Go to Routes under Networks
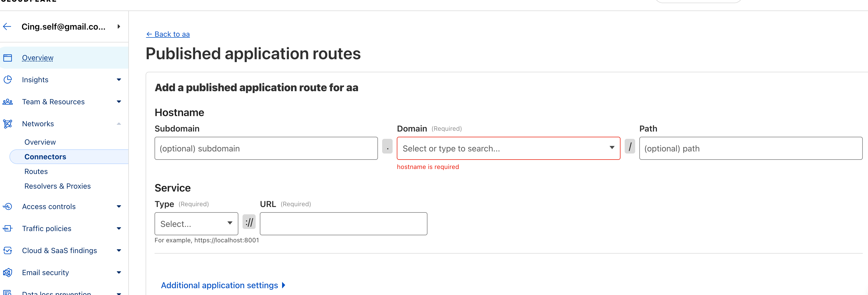The image size is (868, 295). pyautogui.click(x=36, y=171)
